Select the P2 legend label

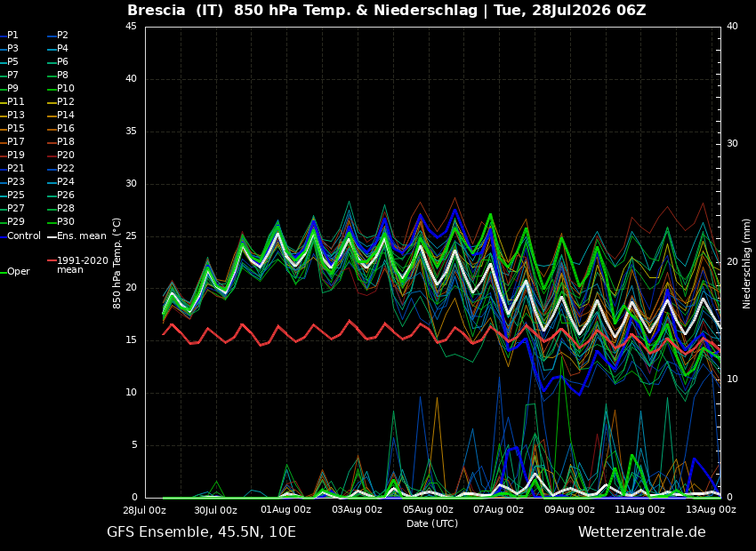pyautogui.click(x=62, y=36)
